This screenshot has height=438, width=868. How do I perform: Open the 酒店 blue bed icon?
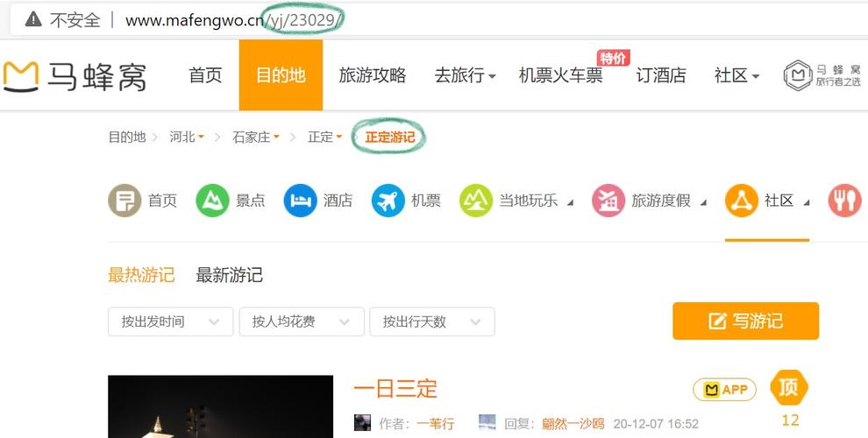coord(300,201)
